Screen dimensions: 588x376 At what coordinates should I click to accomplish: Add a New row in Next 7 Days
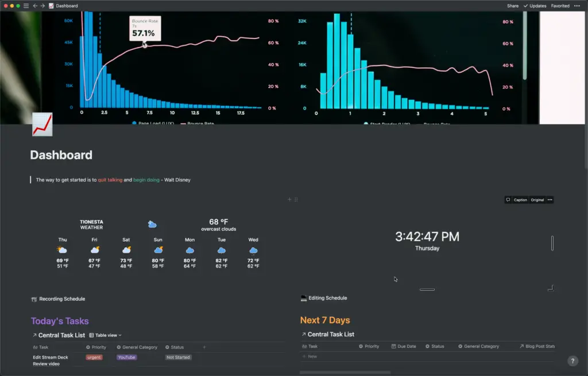310,356
